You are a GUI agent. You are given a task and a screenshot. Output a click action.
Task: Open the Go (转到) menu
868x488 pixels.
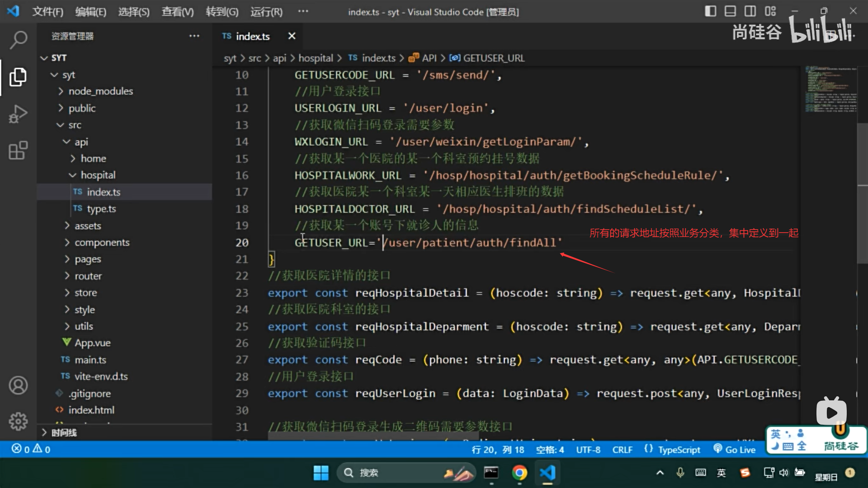pos(222,12)
